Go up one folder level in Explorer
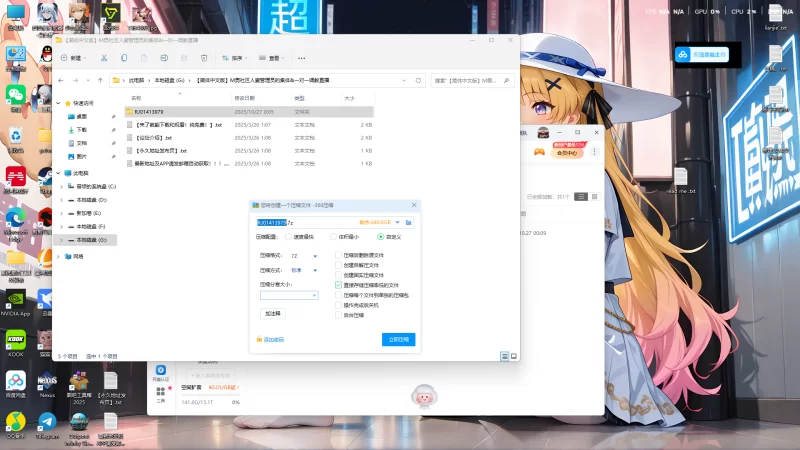Image resolution: width=800 pixels, height=450 pixels. tap(100, 80)
